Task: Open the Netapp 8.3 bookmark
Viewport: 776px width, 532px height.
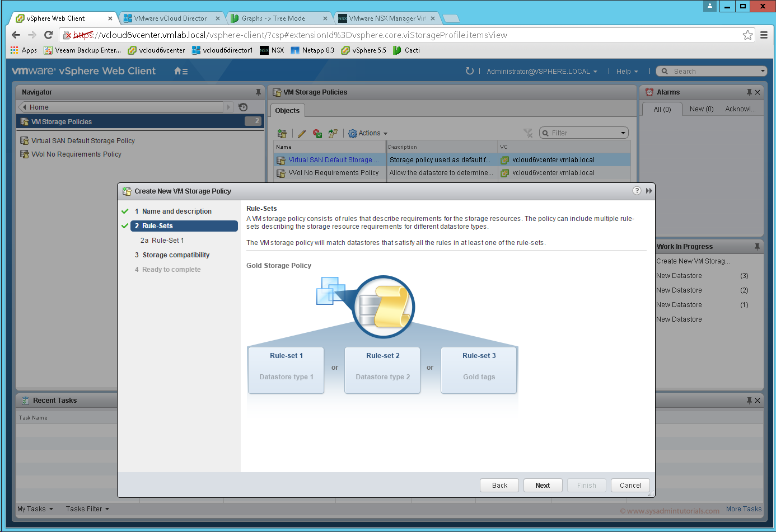Action: (x=312, y=50)
